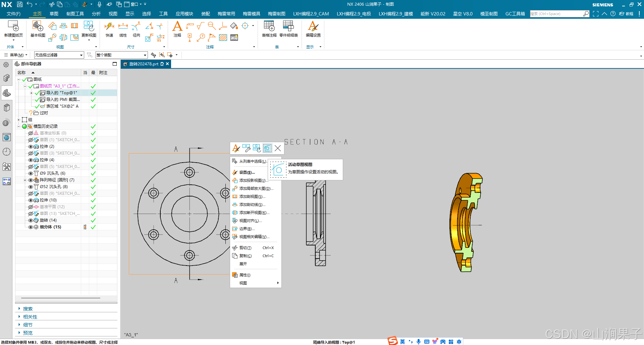Click the help question mark icon
The width and height of the screenshot is (644, 345).
point(613,14)
